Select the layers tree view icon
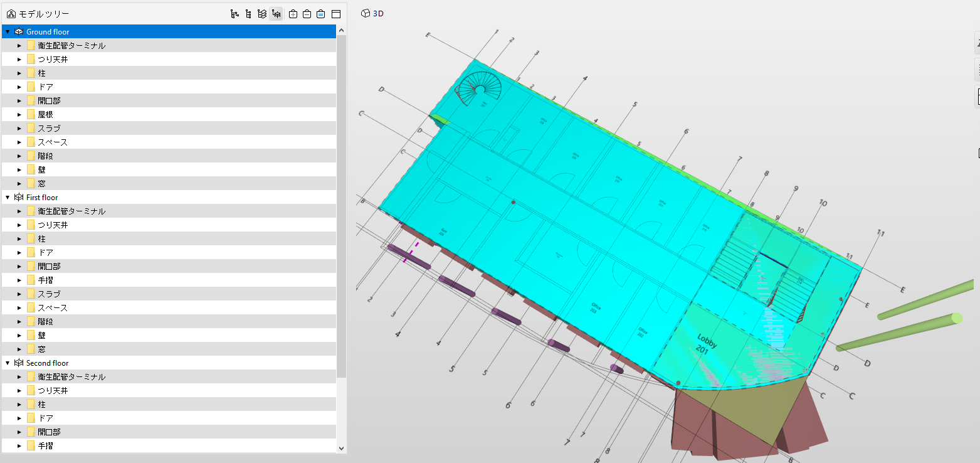 click(262, 14)
